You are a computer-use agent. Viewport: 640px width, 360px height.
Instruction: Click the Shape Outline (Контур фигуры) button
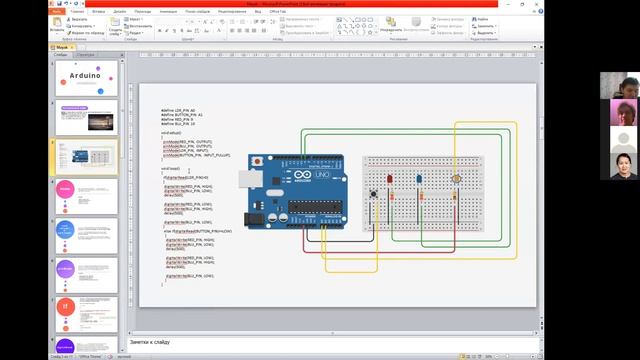pos(447,26)
